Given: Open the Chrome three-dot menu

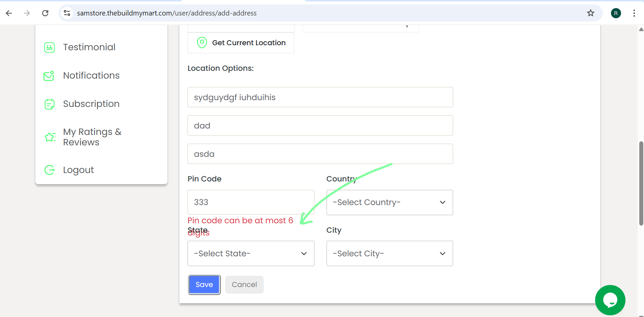Looking at the screenshot, I should (x=634, y=13).
